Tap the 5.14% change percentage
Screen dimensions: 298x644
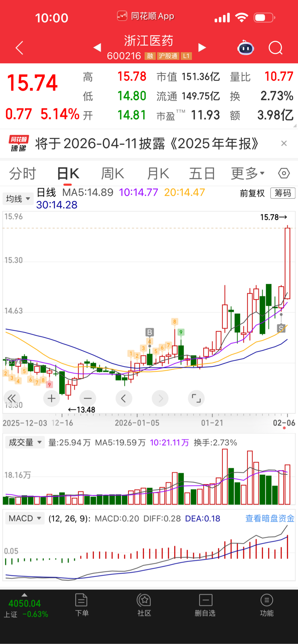[60, 114]
